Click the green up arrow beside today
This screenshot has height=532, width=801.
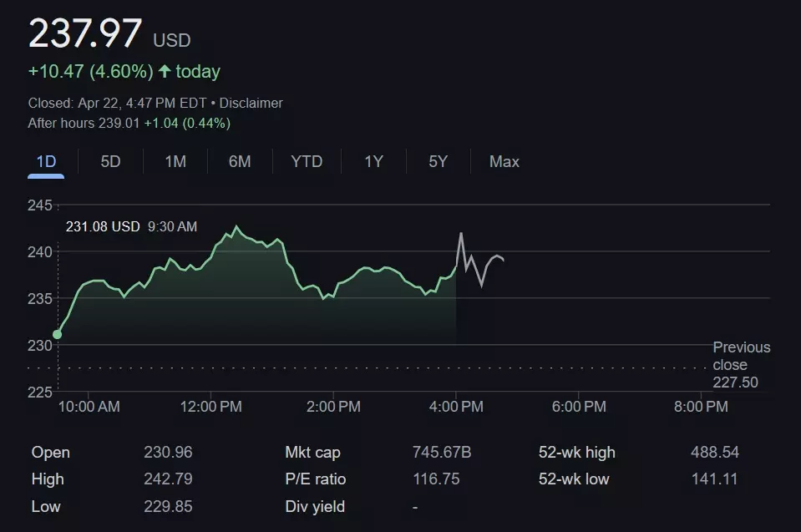[x=165, y=72]
